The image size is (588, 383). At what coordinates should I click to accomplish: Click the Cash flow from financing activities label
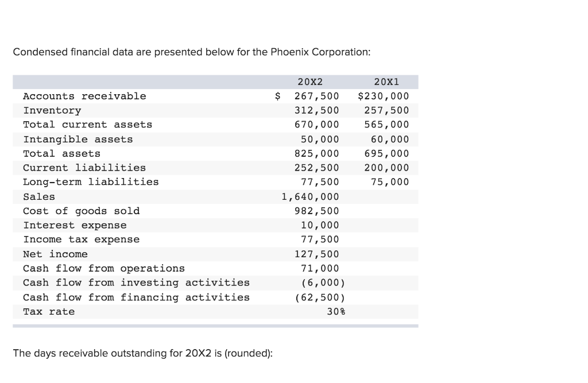[x=136, y=297]
